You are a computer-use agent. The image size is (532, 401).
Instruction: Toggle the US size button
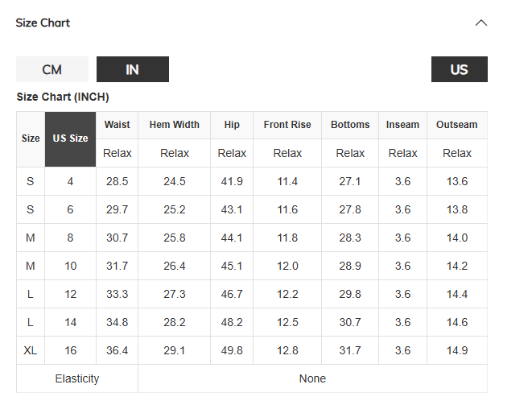[460, 69]
